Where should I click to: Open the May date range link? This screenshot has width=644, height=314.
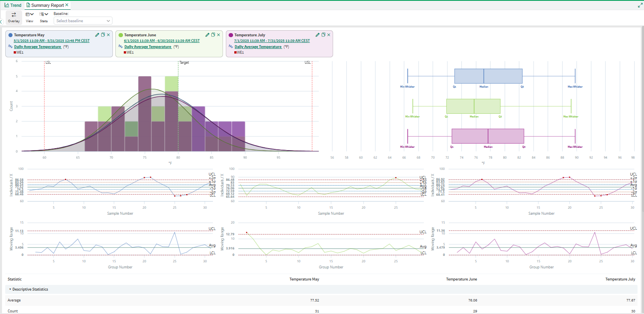[x=52, y=41]
